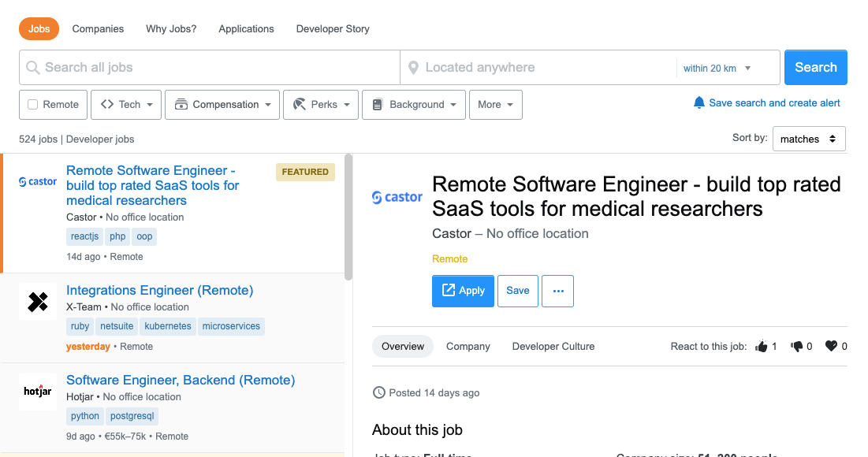This screenshot has width=868, height=457.
Task: Click the php tag
Action: pos(117,236)
